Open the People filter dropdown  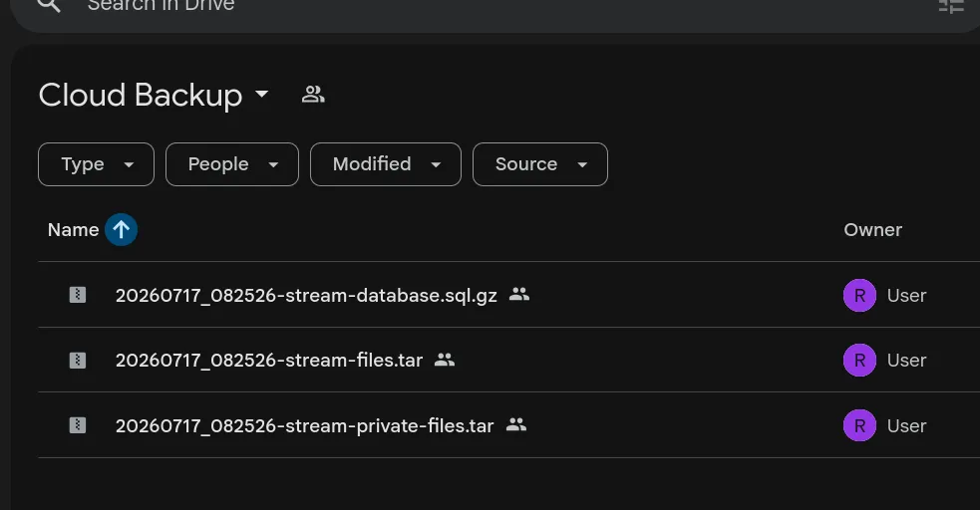[x=232, y=164]
